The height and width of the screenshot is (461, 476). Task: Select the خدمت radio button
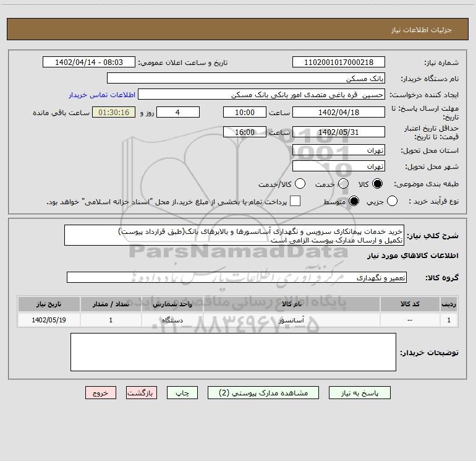[343, 184]
